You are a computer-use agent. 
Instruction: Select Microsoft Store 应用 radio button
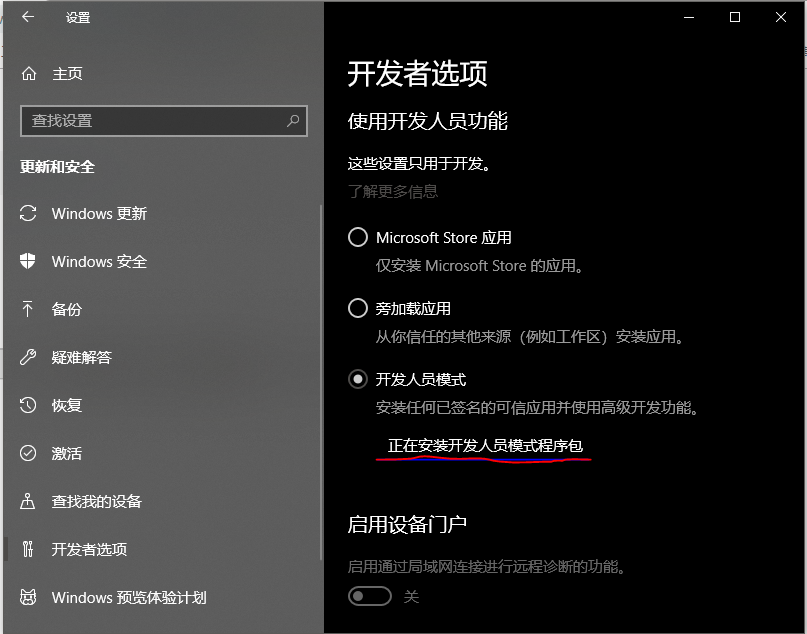click(358, 237)
